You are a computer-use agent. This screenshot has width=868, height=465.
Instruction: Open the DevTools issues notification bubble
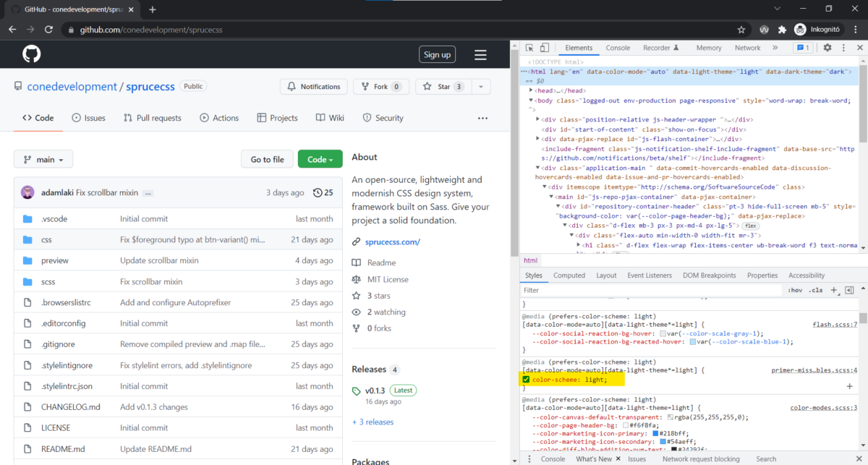tap(803, 46)
